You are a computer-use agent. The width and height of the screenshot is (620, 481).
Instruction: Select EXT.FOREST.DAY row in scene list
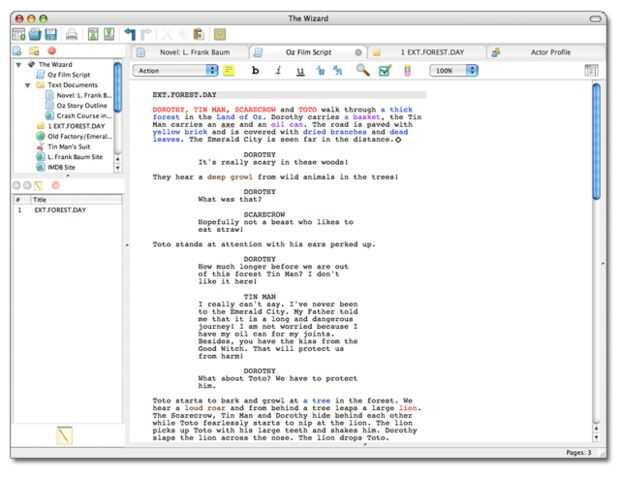[x=68, y=210]
